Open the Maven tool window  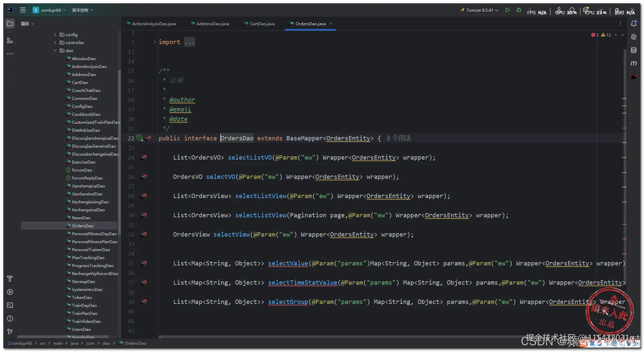click(633, 63)
